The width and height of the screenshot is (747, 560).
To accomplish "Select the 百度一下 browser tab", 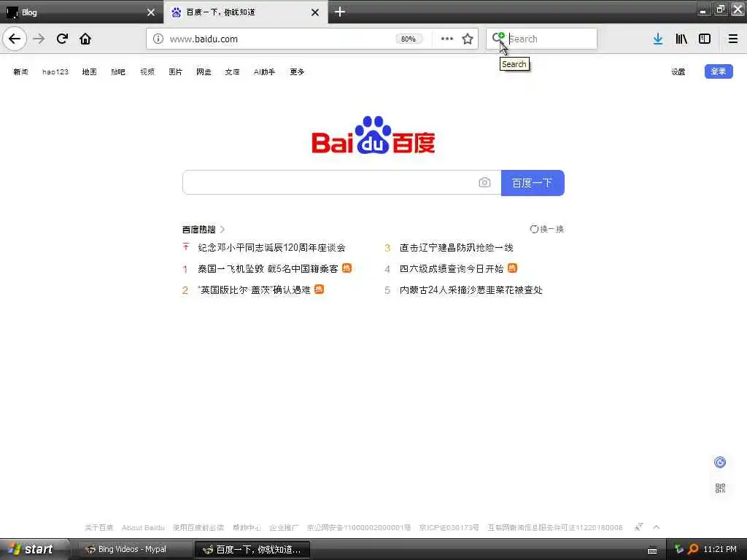I will tap(239, 12).
